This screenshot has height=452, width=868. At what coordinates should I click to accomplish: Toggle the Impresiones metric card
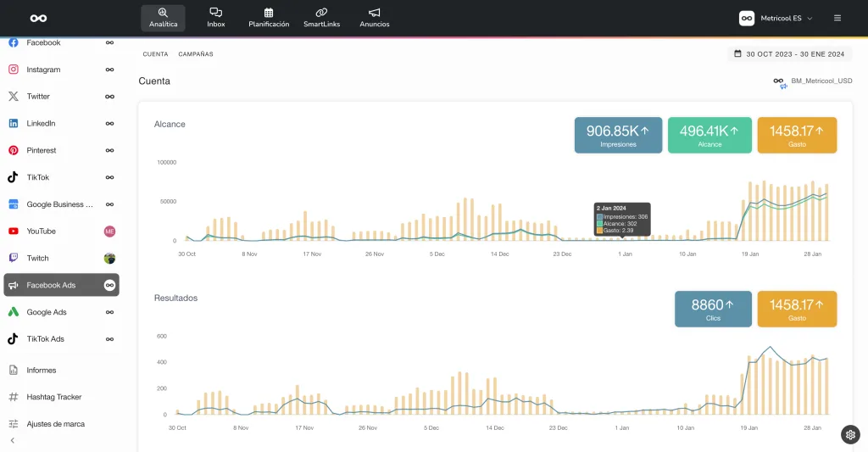618,135
